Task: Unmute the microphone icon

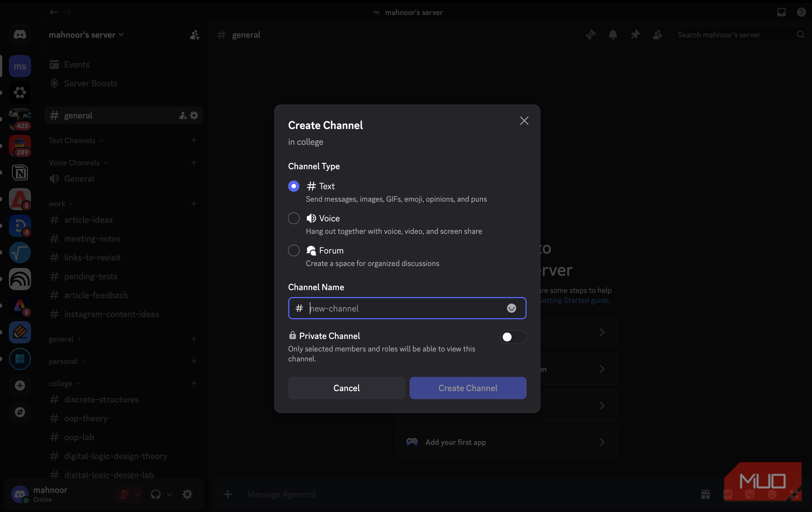Action: (x=124, y=495)
